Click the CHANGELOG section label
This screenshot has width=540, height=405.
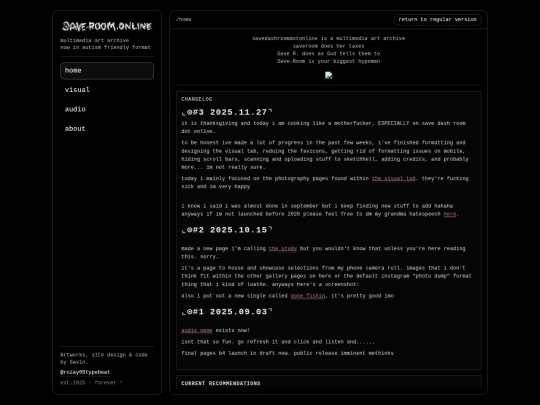click(197, 99)
